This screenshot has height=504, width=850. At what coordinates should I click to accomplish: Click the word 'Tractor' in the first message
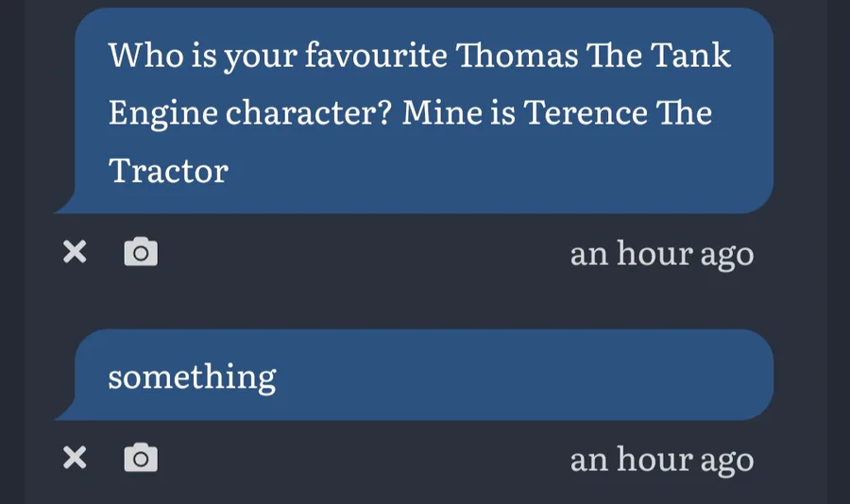pos(169,171)
